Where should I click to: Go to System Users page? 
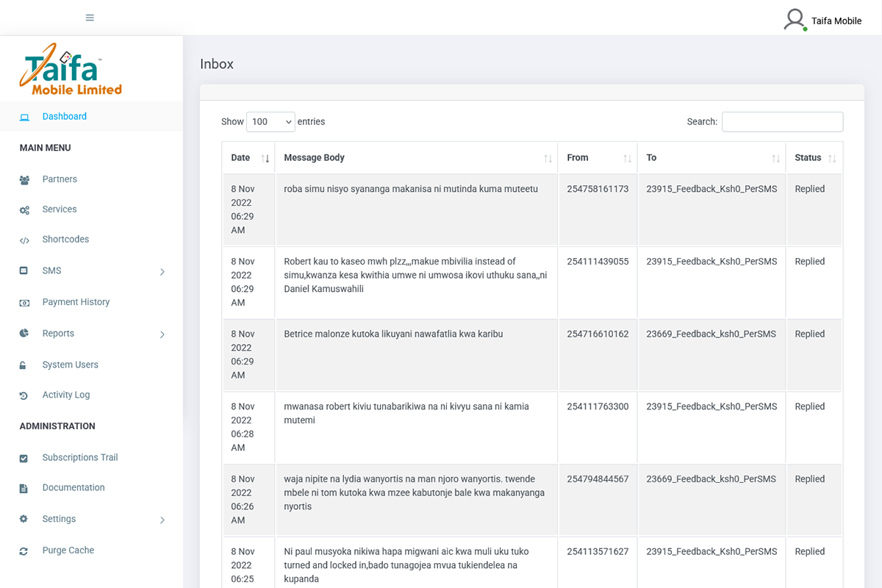[x=70, y=365]
